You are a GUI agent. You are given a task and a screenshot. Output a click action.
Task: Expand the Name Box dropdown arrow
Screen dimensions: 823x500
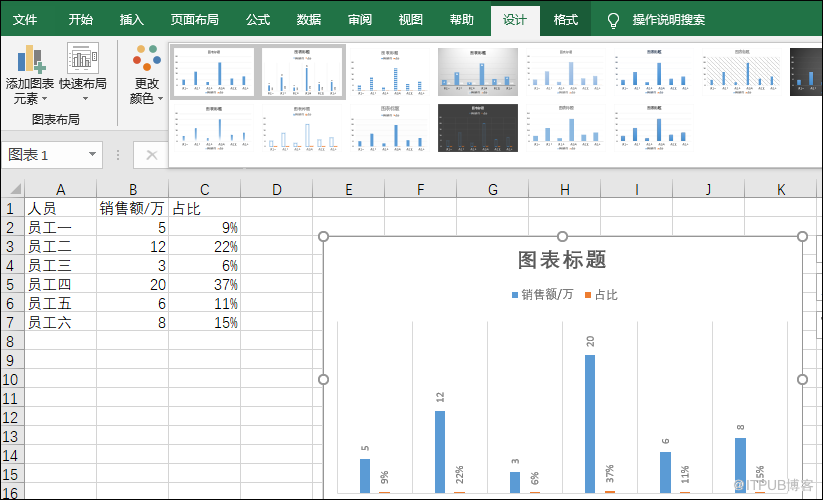(93, 155)
